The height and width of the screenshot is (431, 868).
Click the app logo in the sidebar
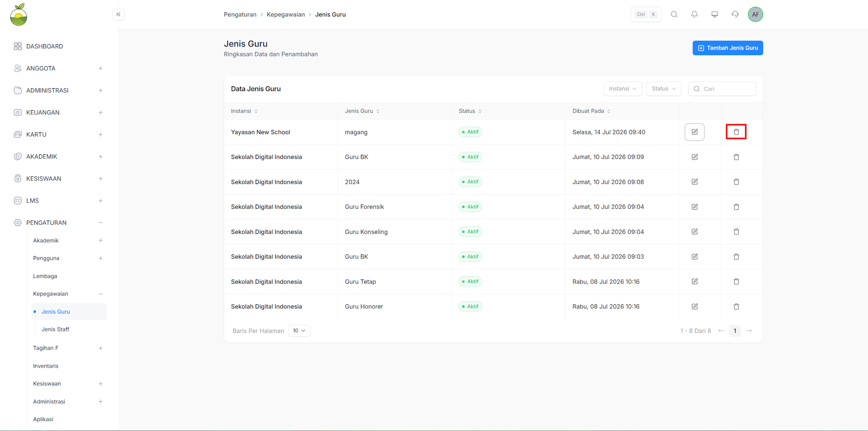coord(19,15)
